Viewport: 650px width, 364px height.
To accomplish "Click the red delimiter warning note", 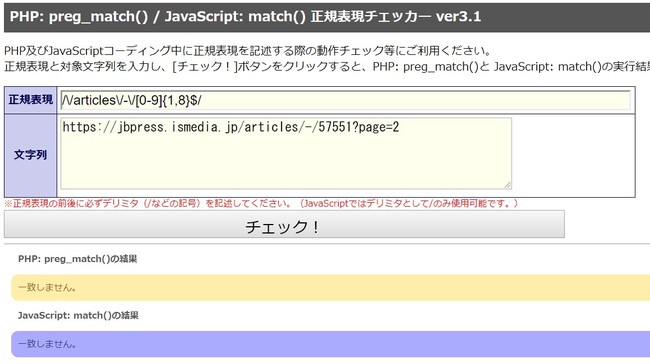I will [x=261, y=204].
